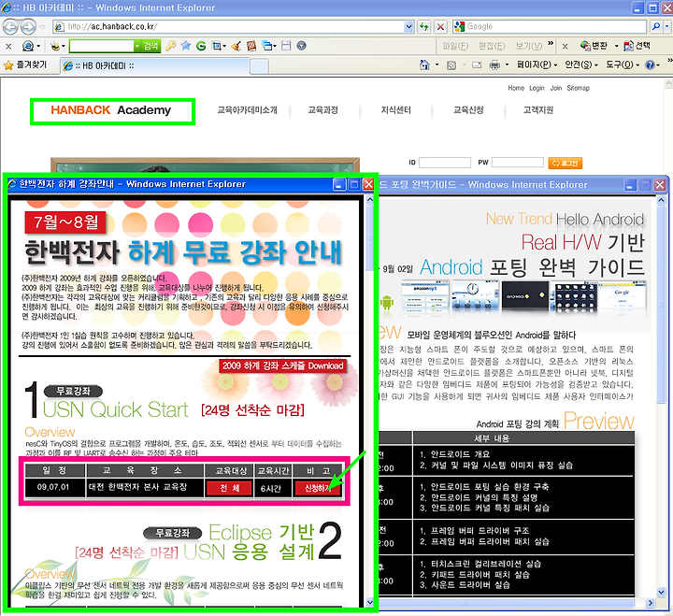Click the Join link at page top
Viewport: 673px width, 616px height.
(556, 88)
